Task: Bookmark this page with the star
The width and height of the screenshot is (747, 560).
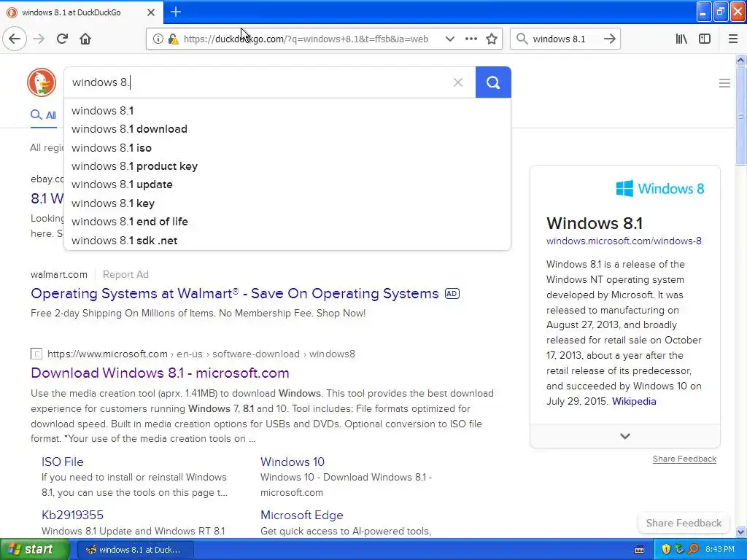Action: click(492, 39)
